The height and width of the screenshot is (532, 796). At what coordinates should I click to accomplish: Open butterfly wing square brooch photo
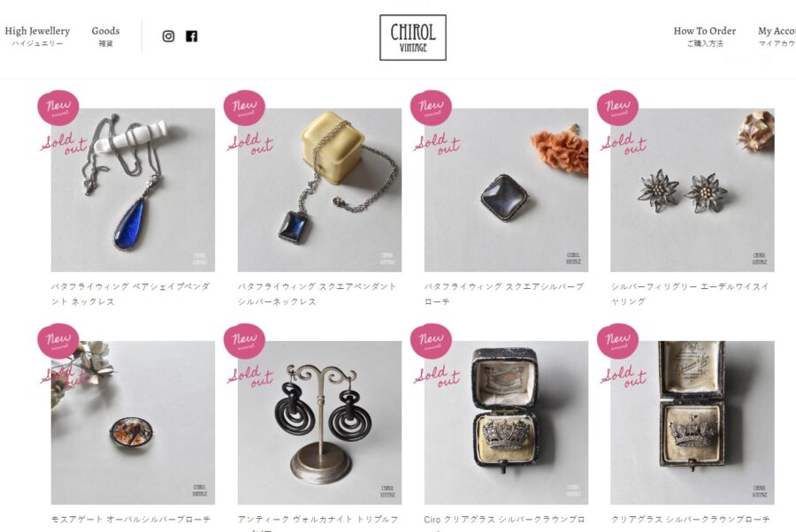point(506,190)
